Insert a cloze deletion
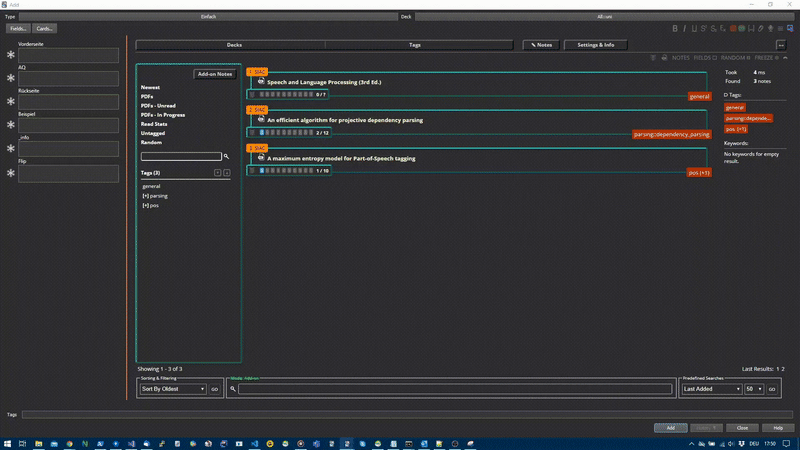Image resolution: width=800 pixels, height=450 pixels. [752, 29]
